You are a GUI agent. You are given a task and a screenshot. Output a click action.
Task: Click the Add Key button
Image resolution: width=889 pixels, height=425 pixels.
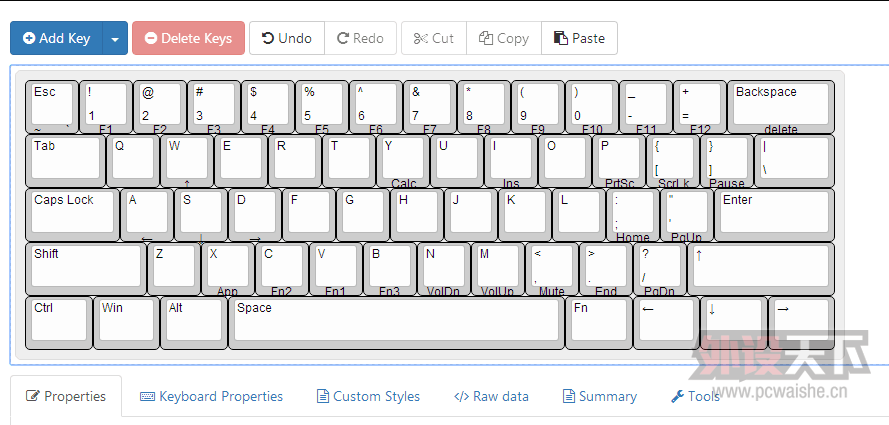(56, 39)
